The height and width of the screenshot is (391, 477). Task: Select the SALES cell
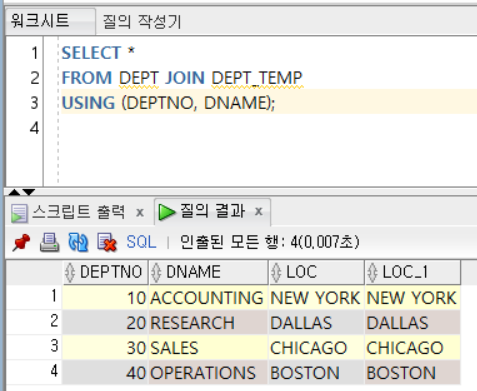(208, 348)
